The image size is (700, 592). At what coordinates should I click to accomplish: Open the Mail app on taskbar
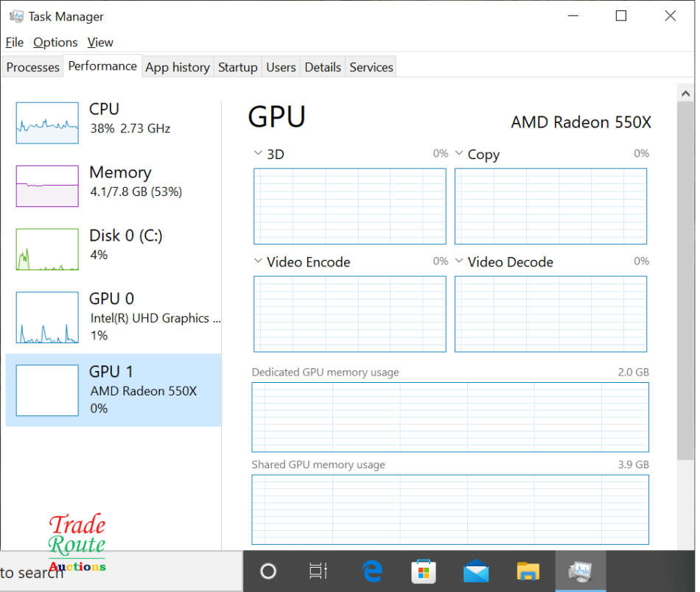(476, 571)
